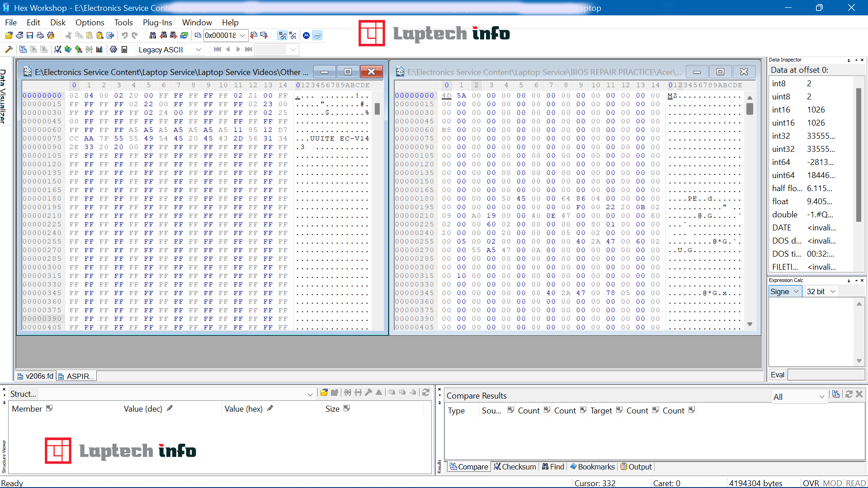Switch to the v206s.fd document tab
868x488 pixels.
point(35,376)
